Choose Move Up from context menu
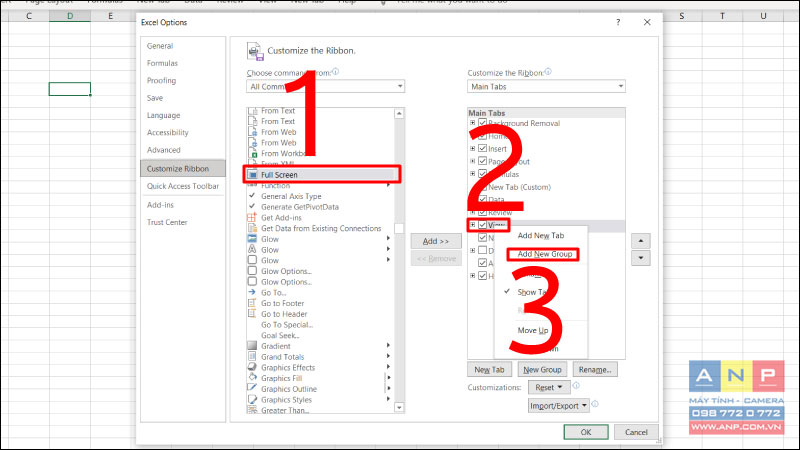This screenshot has height=450, width=800. [x=533, y=330]
